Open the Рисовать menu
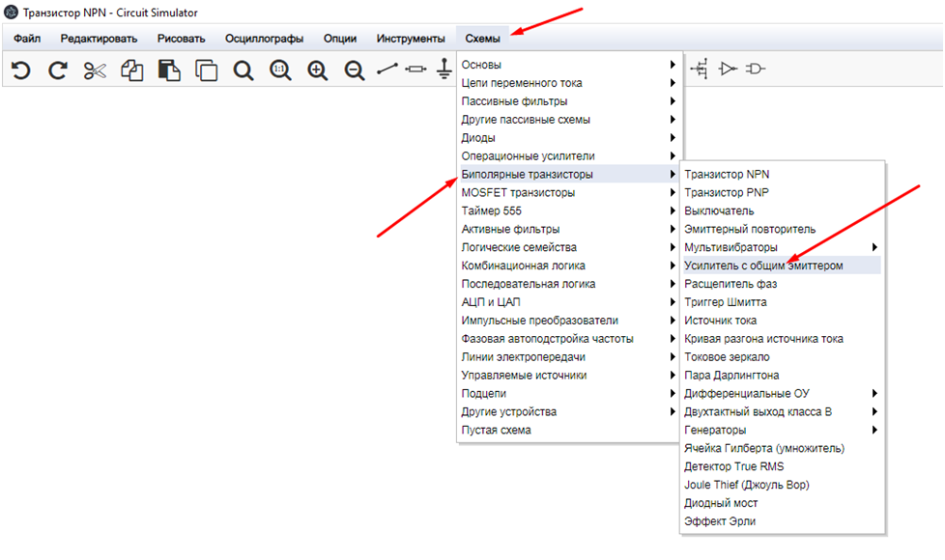 click(182, 39)
